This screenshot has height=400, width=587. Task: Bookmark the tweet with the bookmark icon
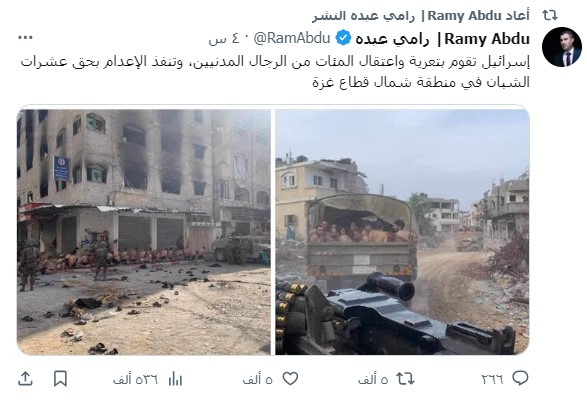pyautogui.click(x=60, y=379)
